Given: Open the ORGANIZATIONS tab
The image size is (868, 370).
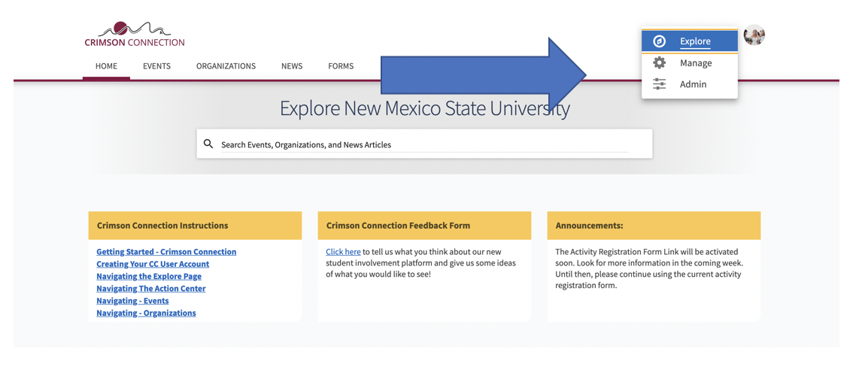Looking at the screenshot, I should pos(226,66).
